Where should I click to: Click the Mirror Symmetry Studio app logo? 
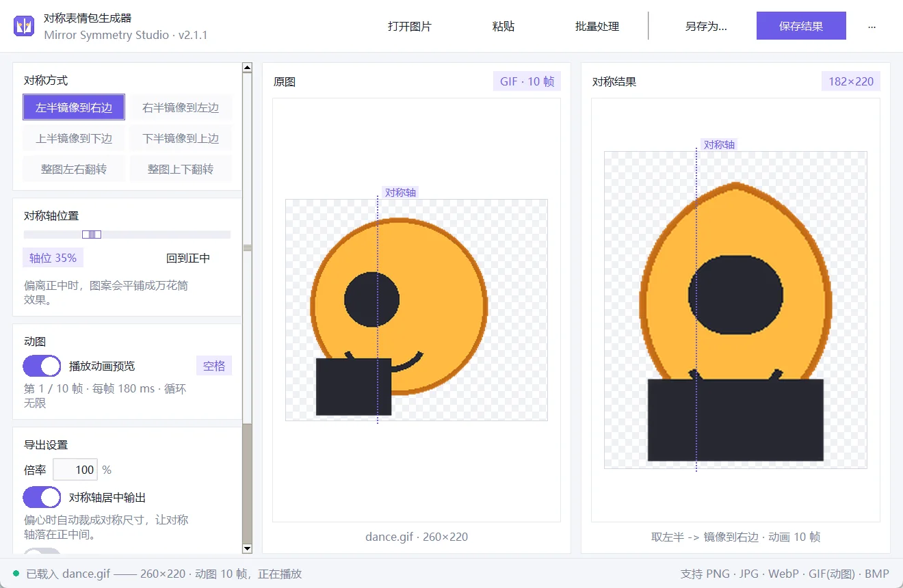(25, 26)
